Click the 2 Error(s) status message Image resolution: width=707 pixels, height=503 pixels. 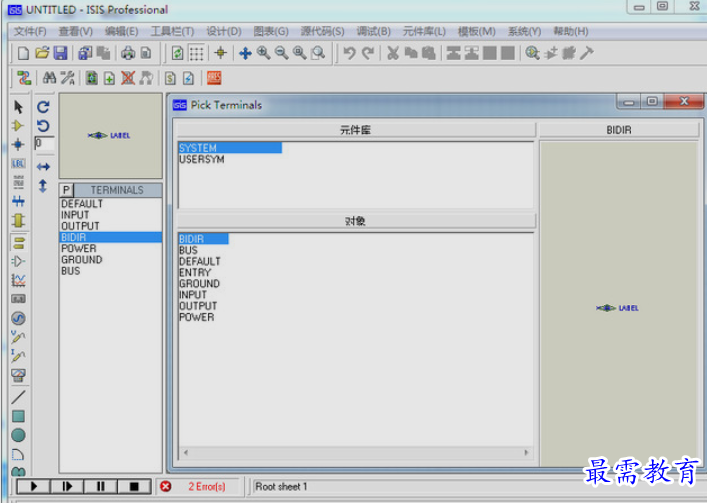(207, 487)
